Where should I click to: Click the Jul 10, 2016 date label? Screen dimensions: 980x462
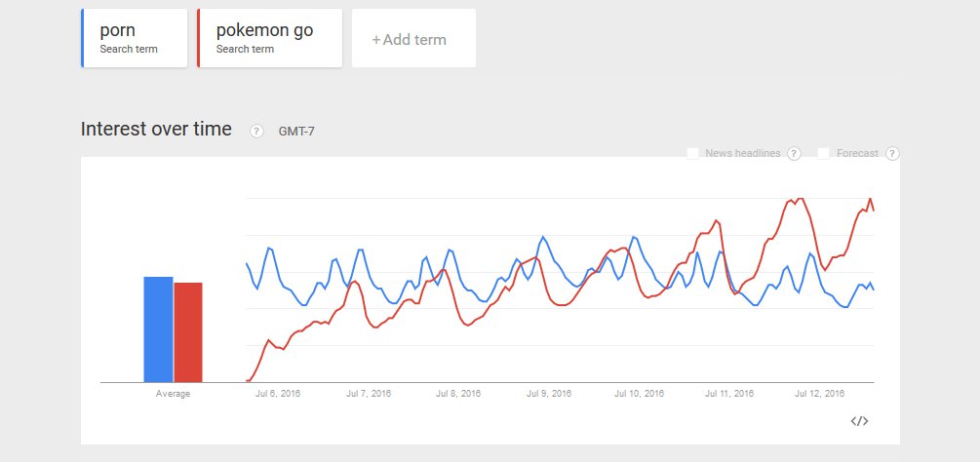click(640, 395)
